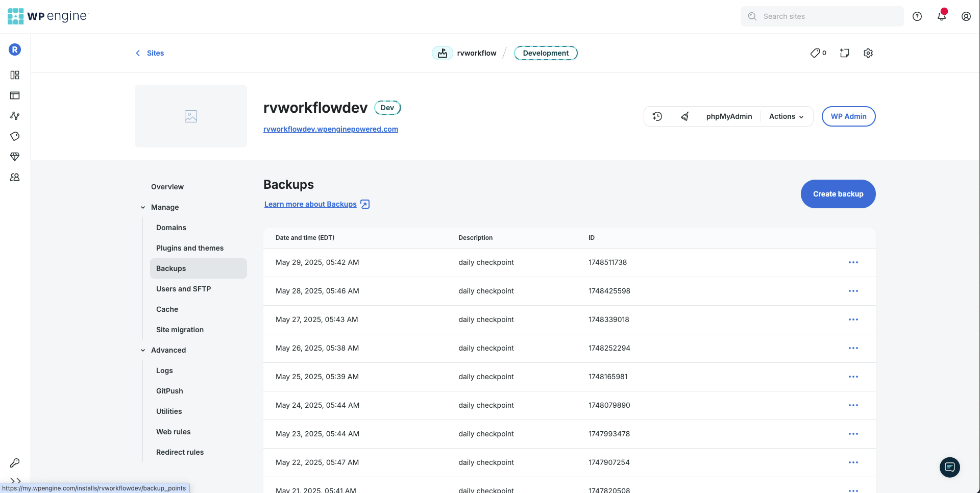Open the Cache page
Image resolution: width=980 pixels, height=493 pixels.
(167, 309)
